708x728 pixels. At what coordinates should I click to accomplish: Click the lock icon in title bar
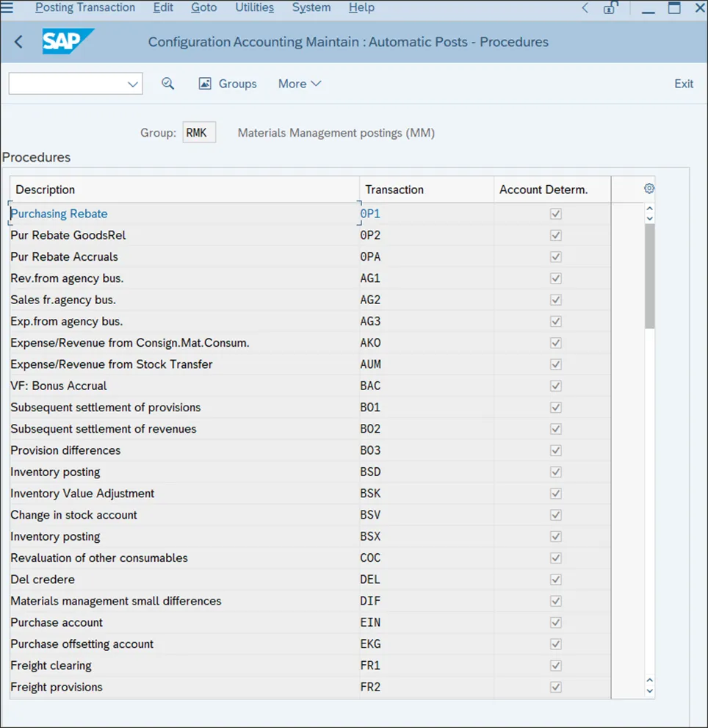pos(610,8)
